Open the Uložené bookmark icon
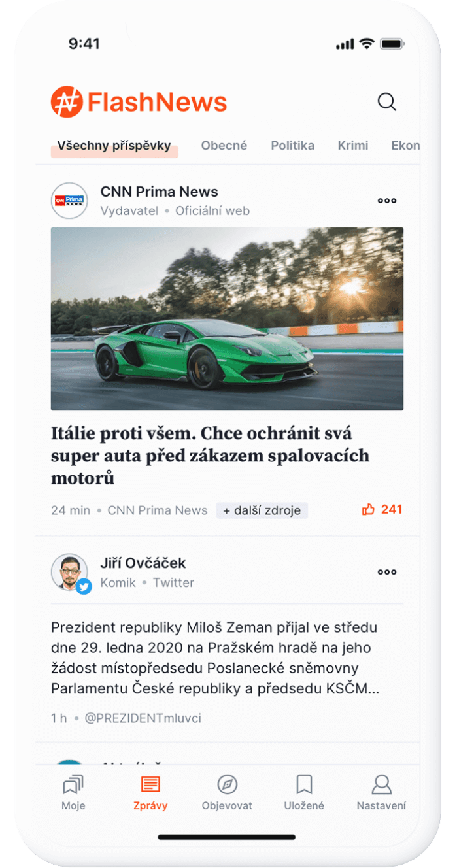 304,784
